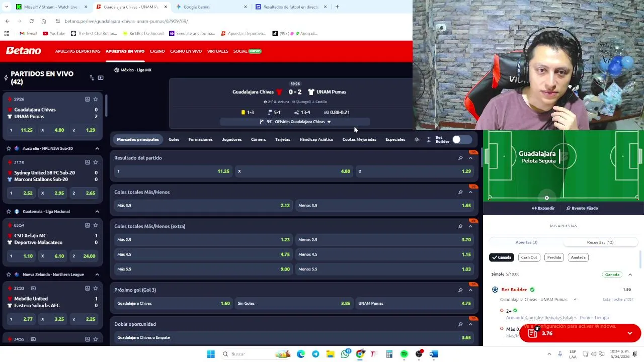Click the Betano logo
Screen dimensions: 644x362
(23, 51)
